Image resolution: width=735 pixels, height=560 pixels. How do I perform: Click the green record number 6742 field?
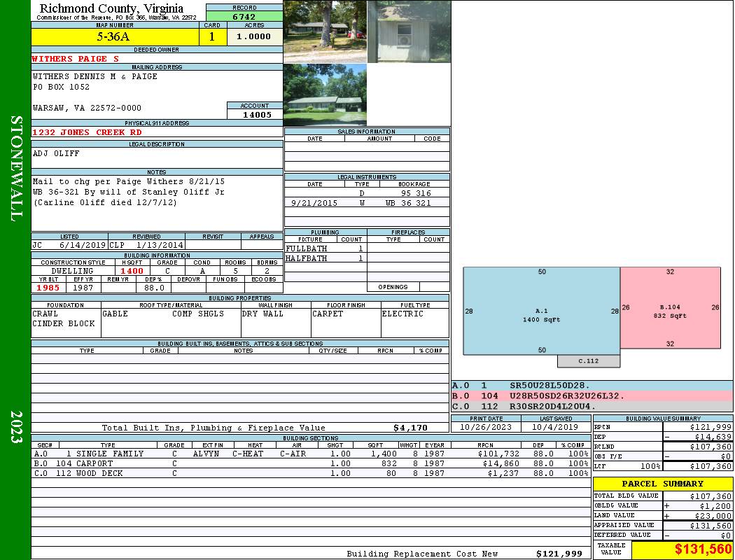244,16
